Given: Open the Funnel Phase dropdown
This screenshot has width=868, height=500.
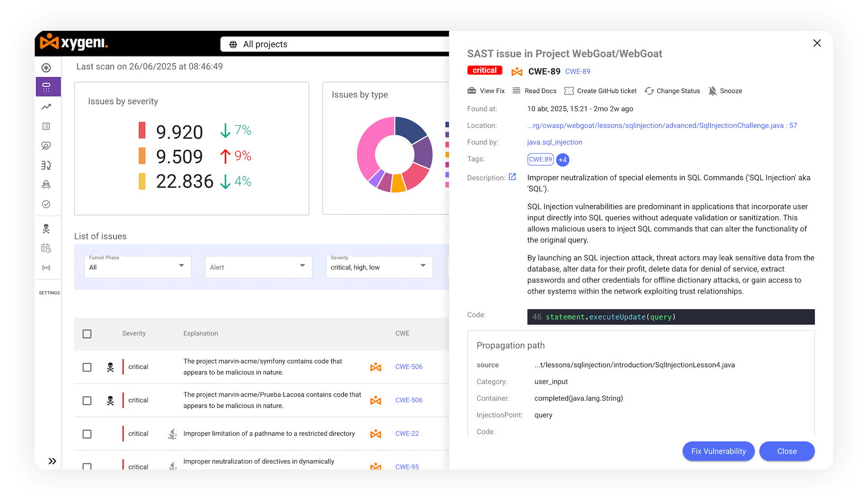Looking at the screenshot, I should pyautogui.click(x=138, y=267).
